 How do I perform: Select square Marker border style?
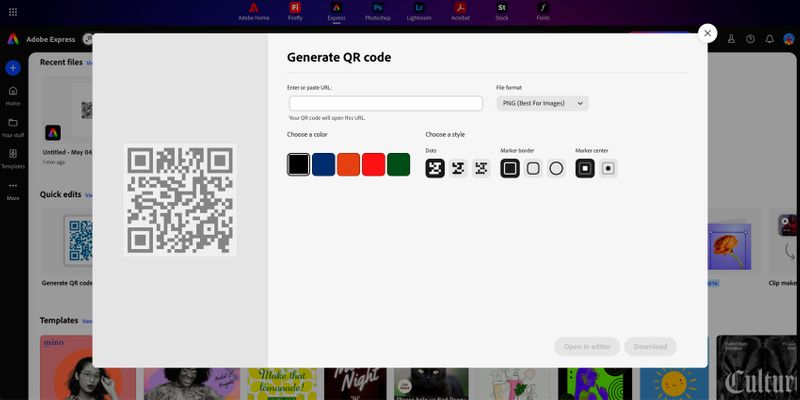[510, 168]
